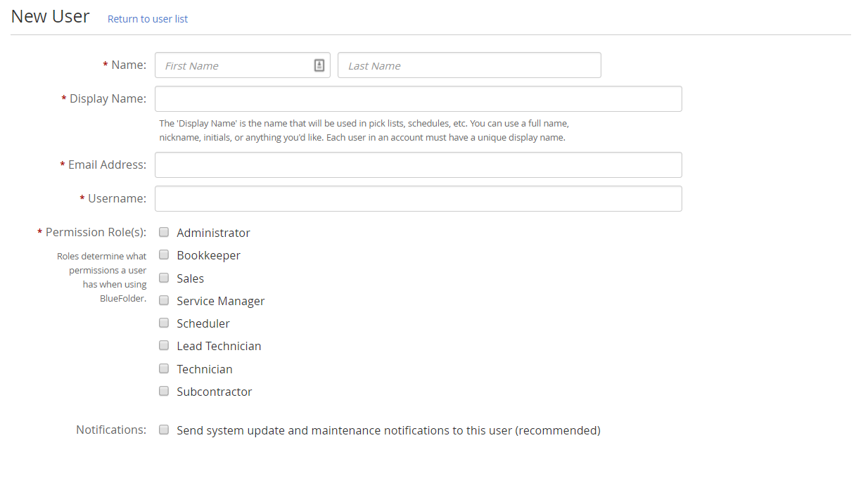Image resolution: width=868 pixels, height=483 pixels.
Task: Open the Return to user list link
Action: 148,19
